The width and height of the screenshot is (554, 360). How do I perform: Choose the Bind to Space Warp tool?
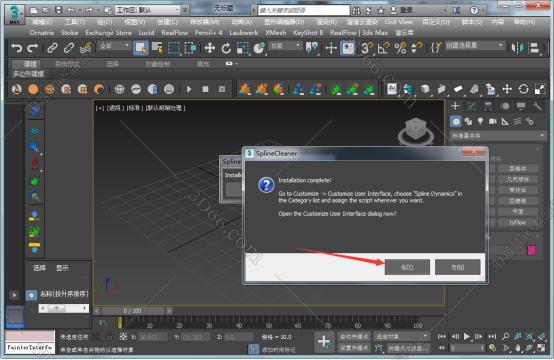86,48
